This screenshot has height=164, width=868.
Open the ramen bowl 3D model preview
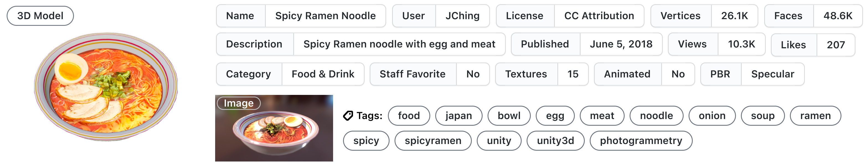106,87
